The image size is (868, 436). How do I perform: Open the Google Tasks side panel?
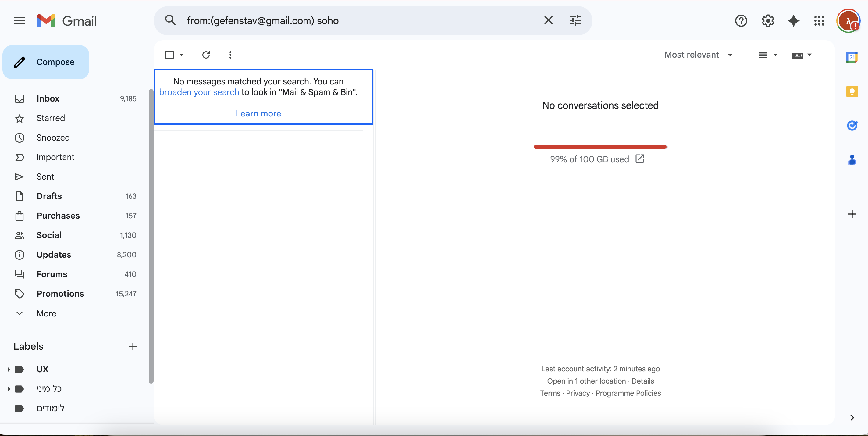(852, 125)
